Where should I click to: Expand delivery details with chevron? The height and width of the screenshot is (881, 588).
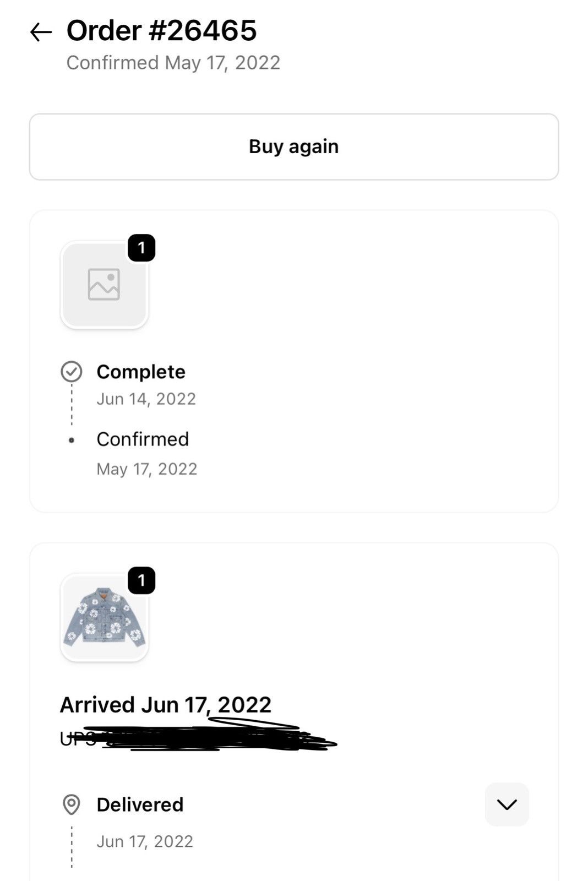[507, 804]
